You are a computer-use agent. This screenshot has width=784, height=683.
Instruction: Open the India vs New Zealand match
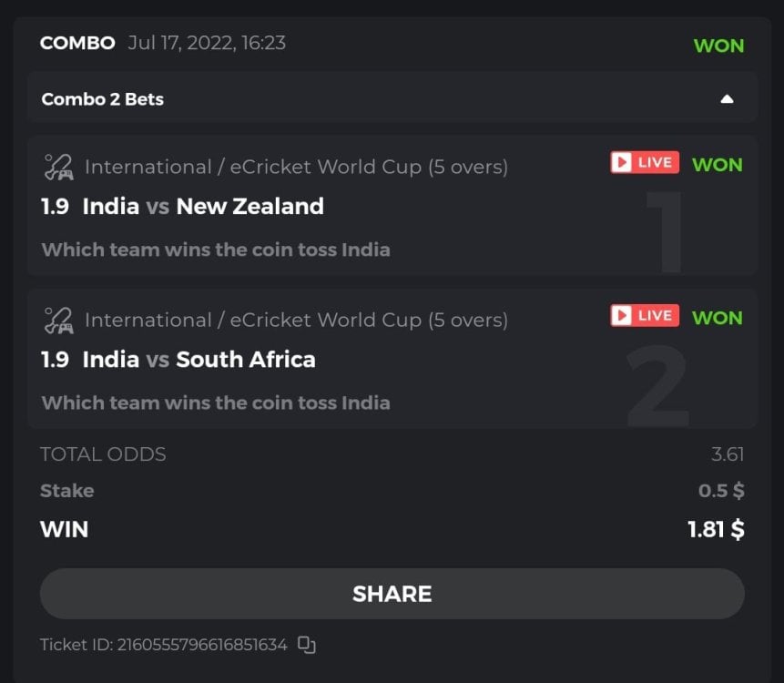[202, 207]
